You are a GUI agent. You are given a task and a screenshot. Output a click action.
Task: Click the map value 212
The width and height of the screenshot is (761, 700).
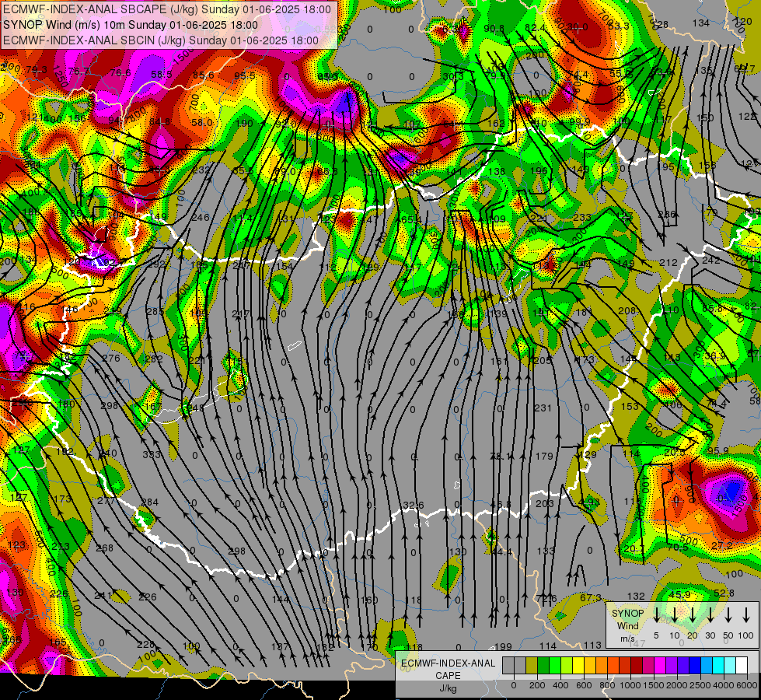668,262
